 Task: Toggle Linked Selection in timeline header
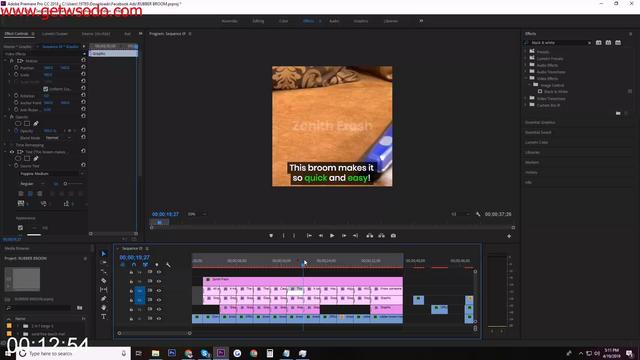(x=145, y=265)
